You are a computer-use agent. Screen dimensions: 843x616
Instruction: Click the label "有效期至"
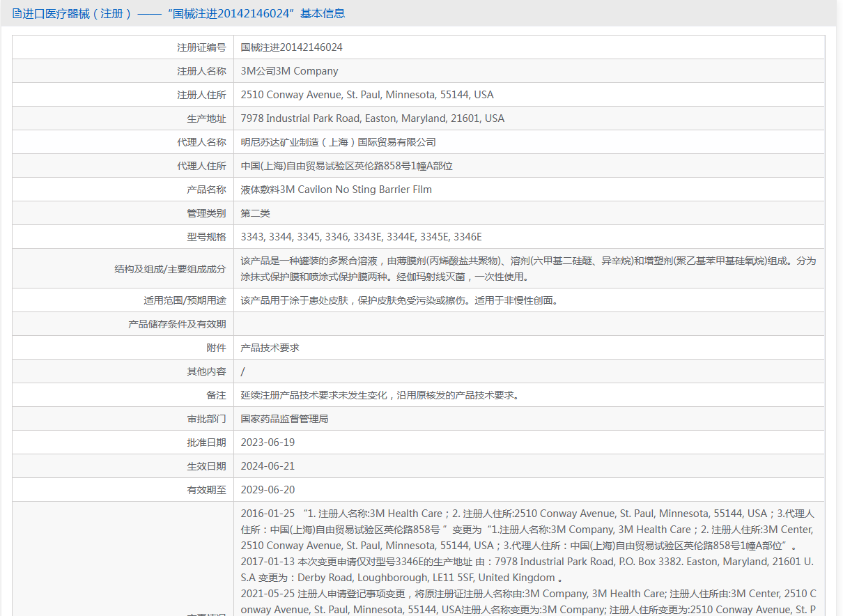206,490
